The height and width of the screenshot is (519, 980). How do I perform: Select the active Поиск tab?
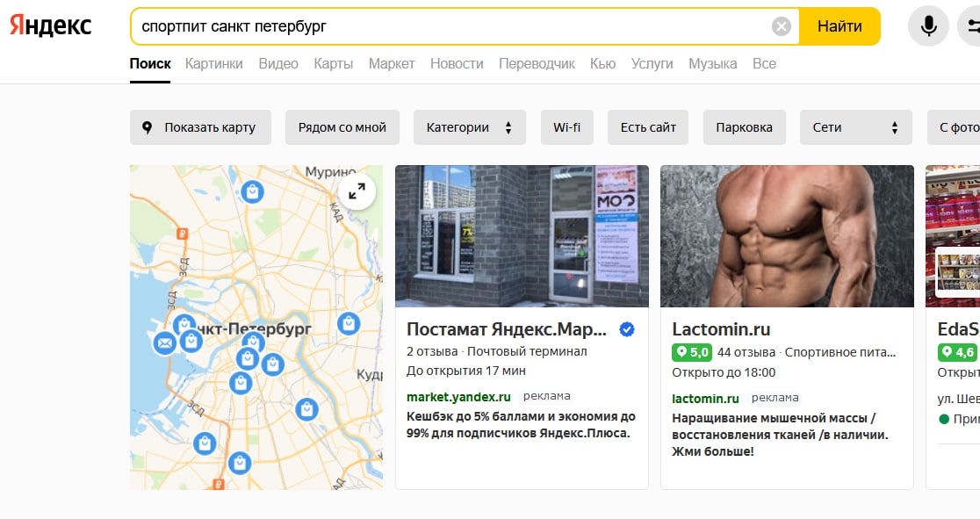click(x=150, y=64)
